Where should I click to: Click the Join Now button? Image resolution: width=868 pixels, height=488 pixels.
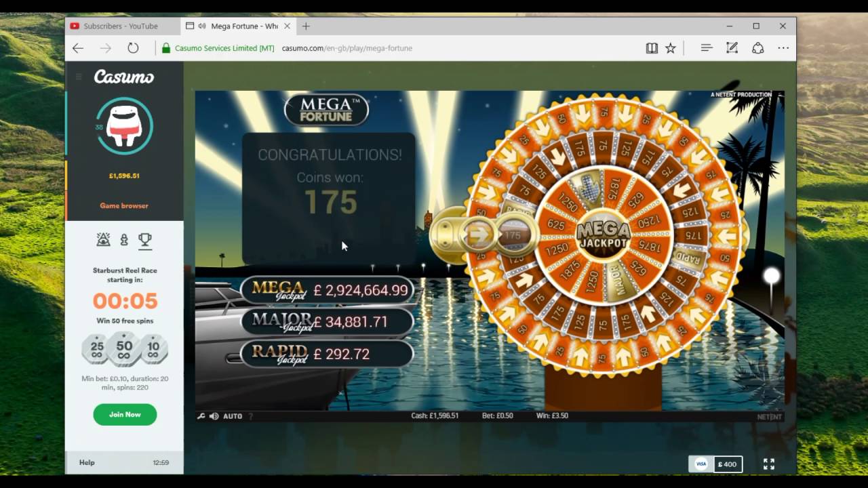click(x=125, y=415)
